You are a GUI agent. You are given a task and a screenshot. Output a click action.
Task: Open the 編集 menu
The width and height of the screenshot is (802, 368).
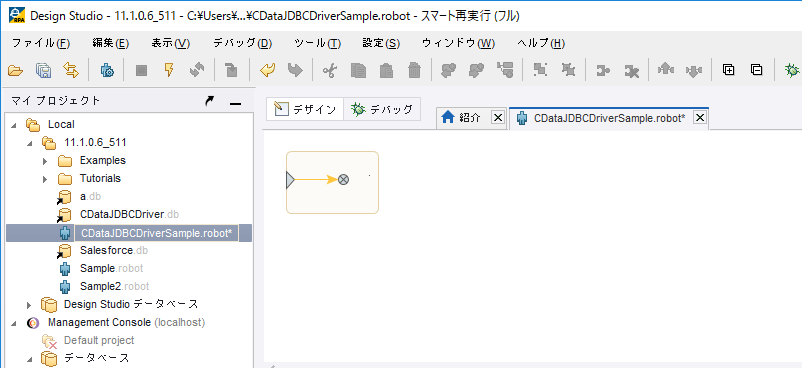[x=111, y=43]
